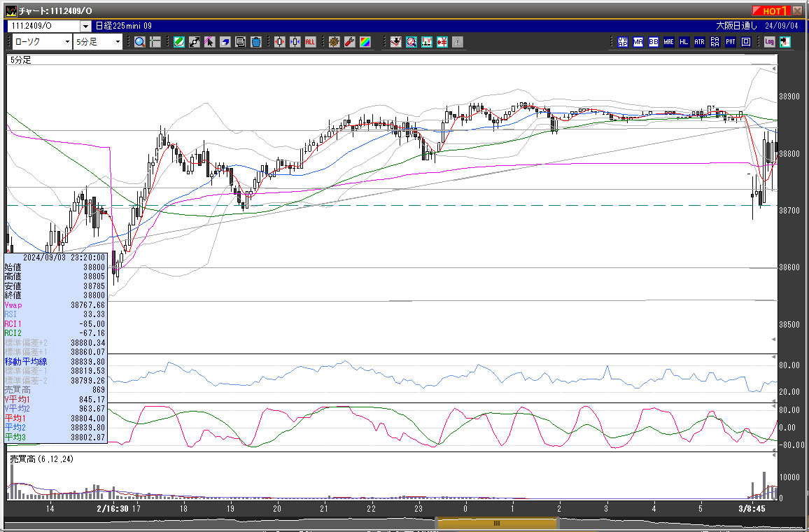Click the copy documents icon
The image size is (809, 532).
(x=241, y=42)
